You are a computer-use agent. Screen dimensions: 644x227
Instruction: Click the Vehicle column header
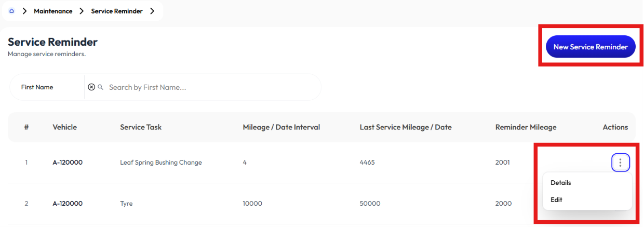pyautogui.click(x=64, y=127)
